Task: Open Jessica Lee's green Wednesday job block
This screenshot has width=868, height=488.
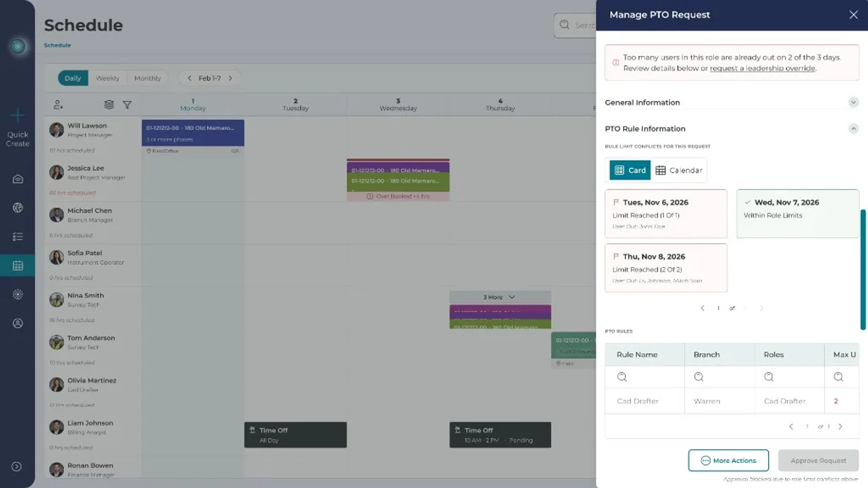Action: pyautogui.click(x=398, y=181)
